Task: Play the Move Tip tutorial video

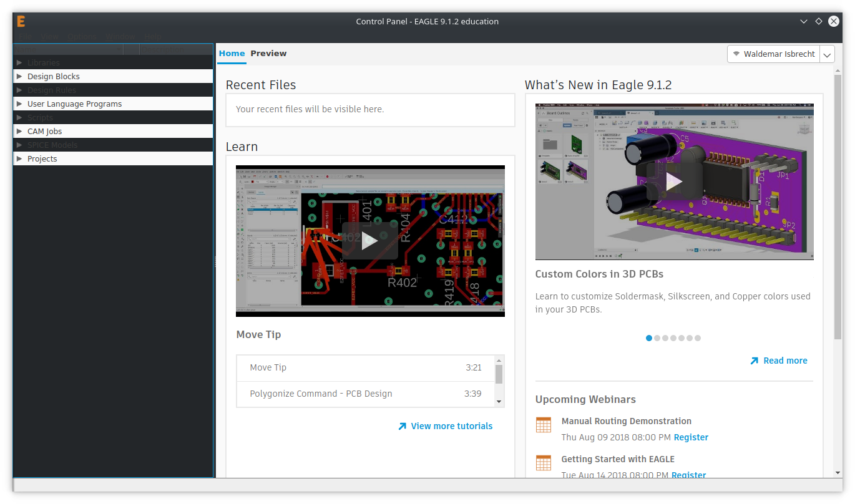Action: tap(370, 240)
